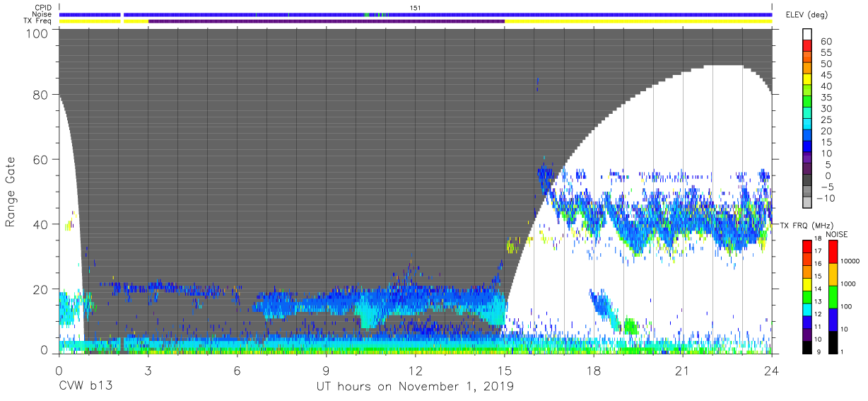Click the 45 label on ELEV colorbar
This screenshot has height=401, width=868.
(x=826, y=75)
